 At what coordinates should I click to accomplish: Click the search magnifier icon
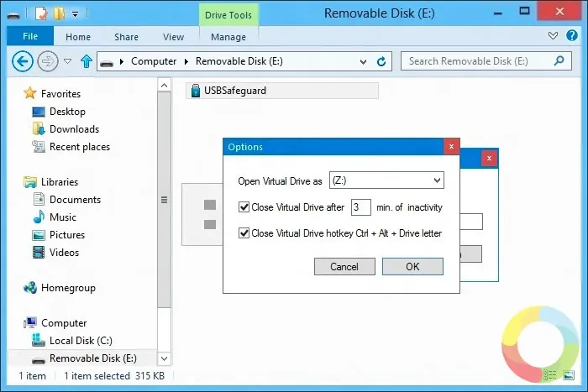point(559,60)
